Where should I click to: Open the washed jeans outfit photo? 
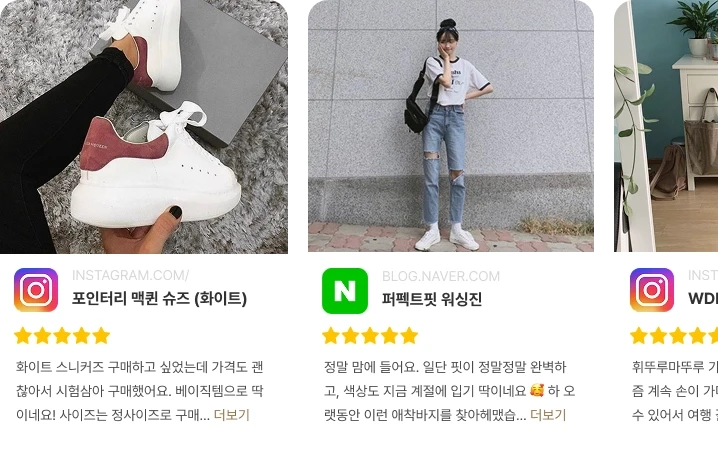click(451, 126)
